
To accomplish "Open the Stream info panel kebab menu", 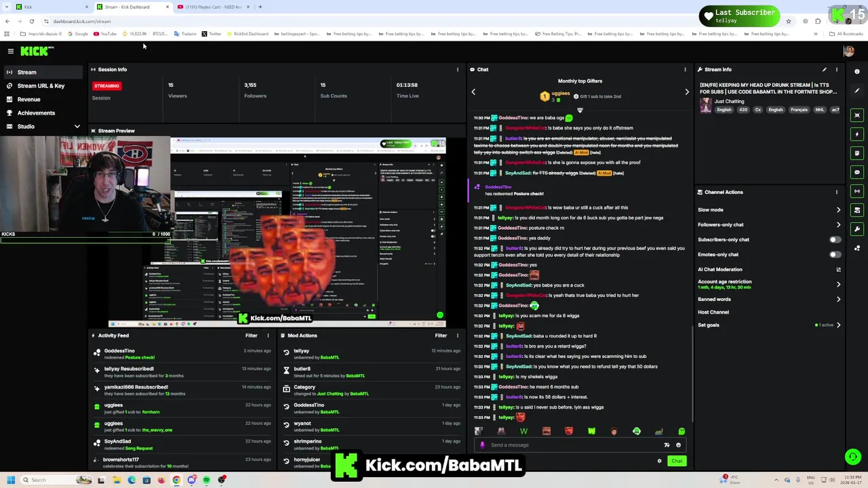I will 836,69.
